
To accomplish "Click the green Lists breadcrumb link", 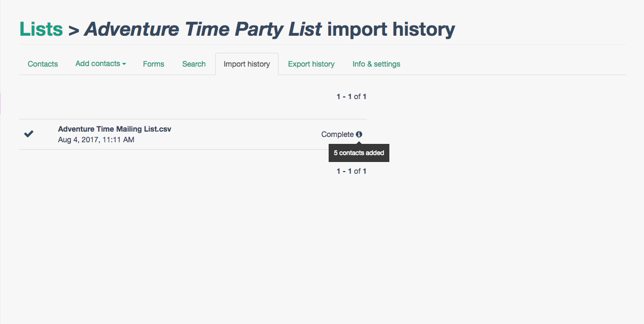I will pos(41,29).
